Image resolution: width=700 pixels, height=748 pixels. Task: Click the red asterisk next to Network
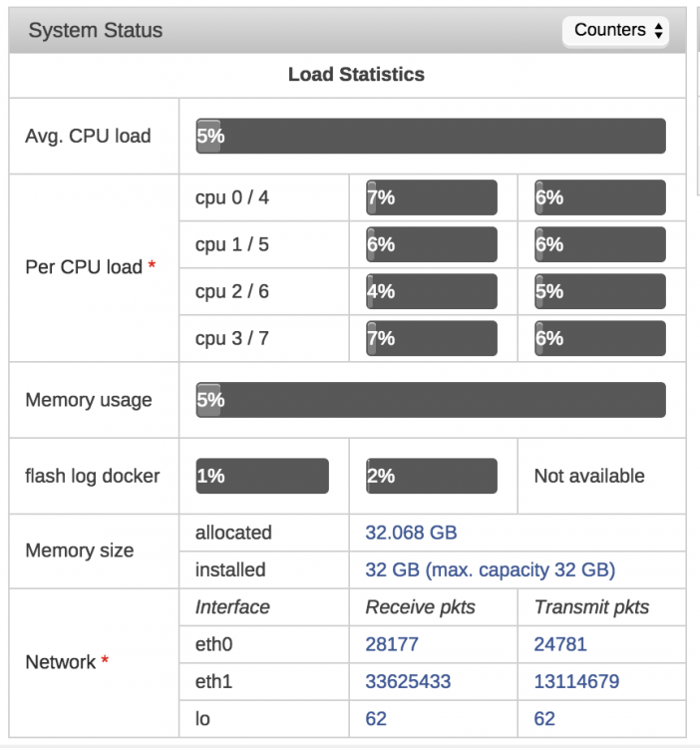[x=105, y=660]
